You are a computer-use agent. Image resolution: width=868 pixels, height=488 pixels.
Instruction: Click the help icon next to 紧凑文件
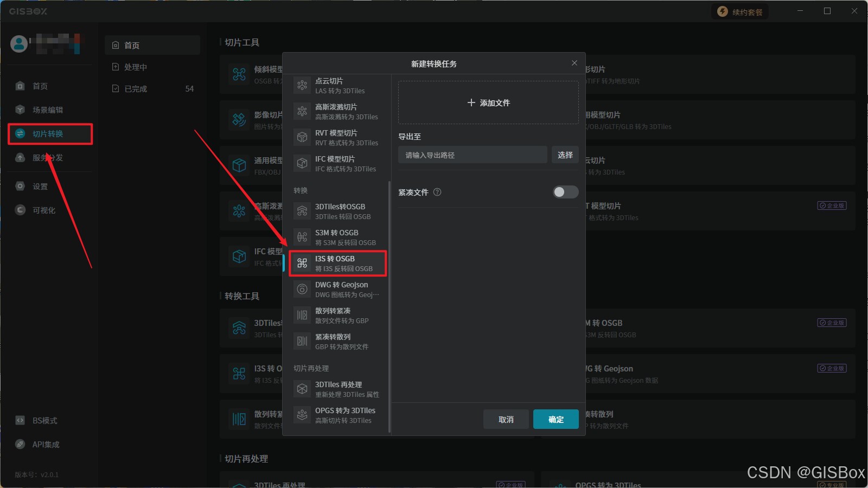point(437,192)
